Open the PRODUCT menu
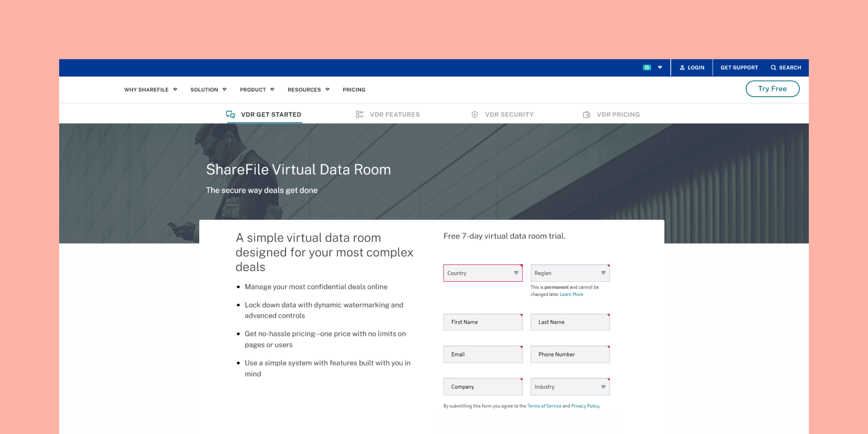The image size is (868, 434). coord(253,90)
